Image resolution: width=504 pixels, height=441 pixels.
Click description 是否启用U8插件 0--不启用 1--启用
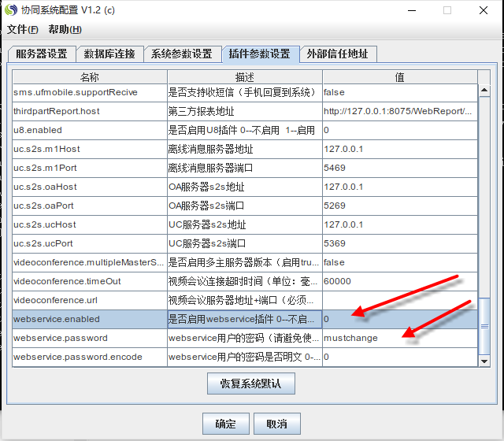245,130
